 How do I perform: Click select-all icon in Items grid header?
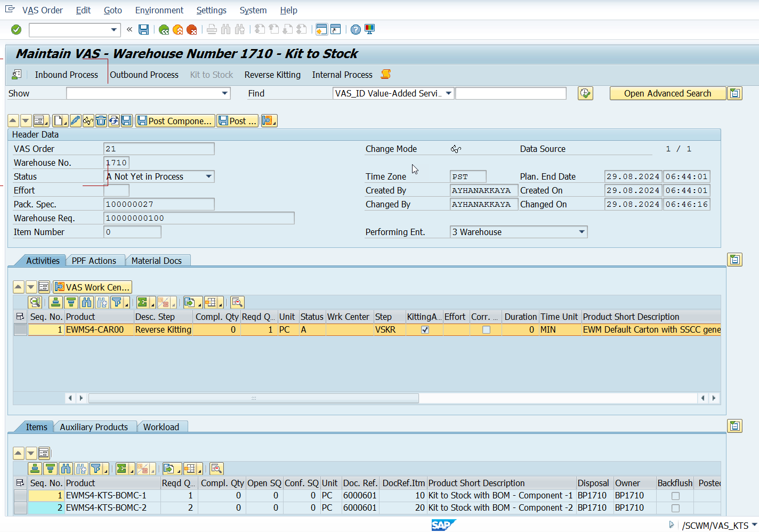tap(20, 483)
